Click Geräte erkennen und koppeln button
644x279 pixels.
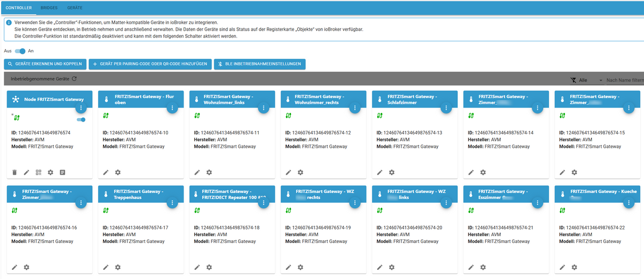[x=45, y=64]
